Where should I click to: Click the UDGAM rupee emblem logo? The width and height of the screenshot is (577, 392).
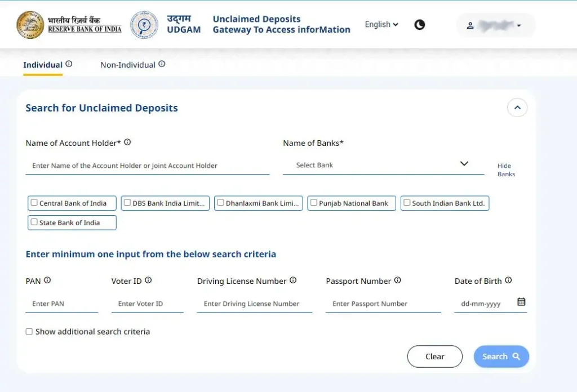pos(144,25)
